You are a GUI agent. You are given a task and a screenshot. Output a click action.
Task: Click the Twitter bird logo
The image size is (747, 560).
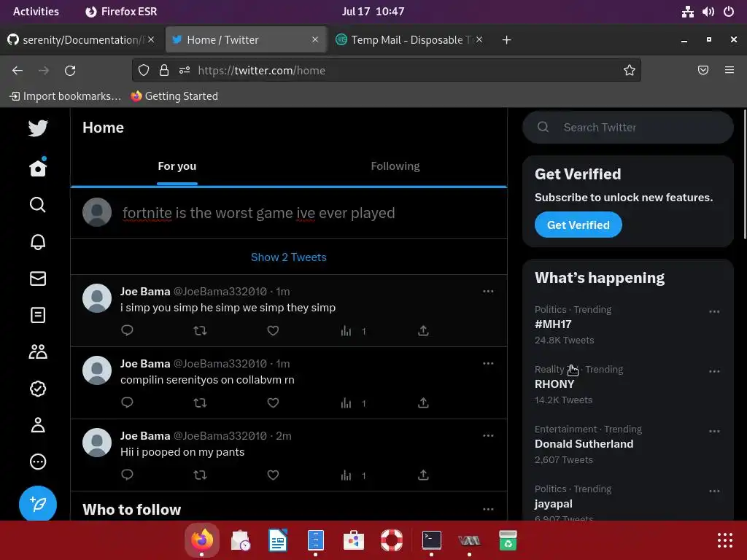(x=38, y=128)
